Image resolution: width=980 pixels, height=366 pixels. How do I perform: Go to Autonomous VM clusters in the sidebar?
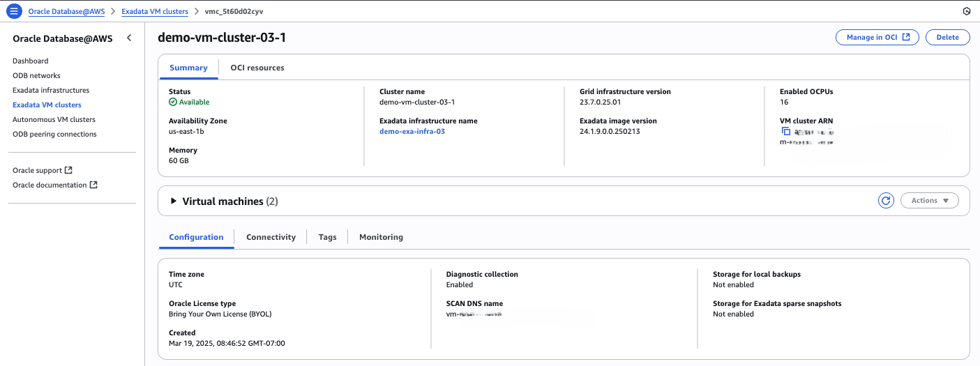pos(54,119)
